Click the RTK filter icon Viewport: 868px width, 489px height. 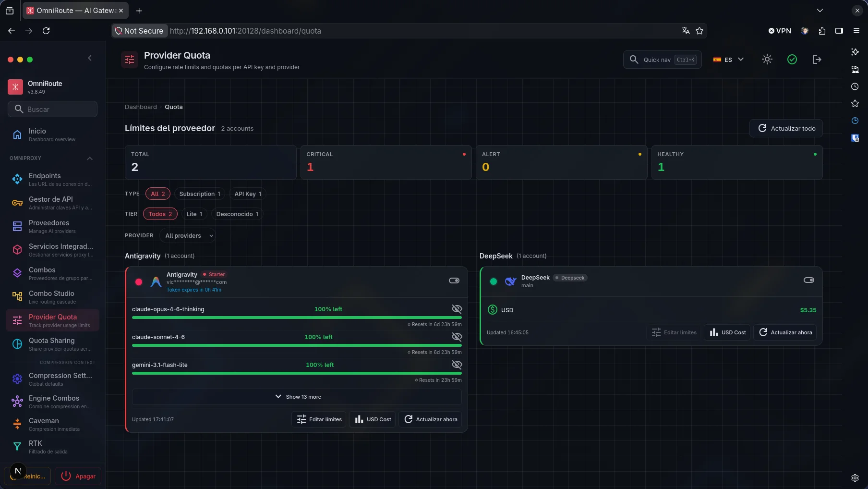[x=17, y=447]
